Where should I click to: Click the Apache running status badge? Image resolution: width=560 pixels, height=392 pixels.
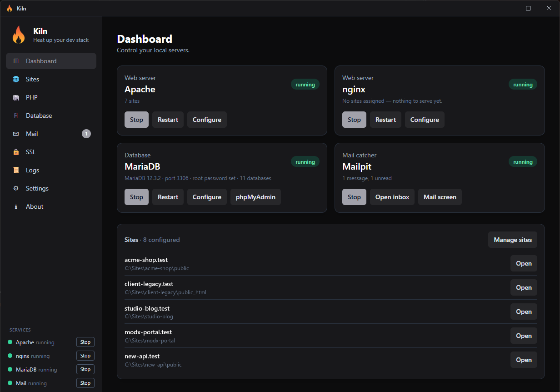click(x=305, y=84)
